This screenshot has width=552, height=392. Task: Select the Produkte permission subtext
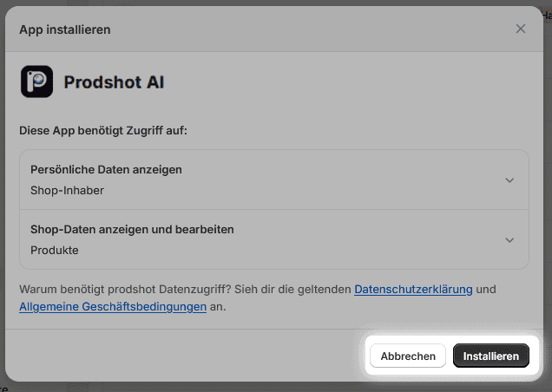pyautogui.click(x=55, y=251)
